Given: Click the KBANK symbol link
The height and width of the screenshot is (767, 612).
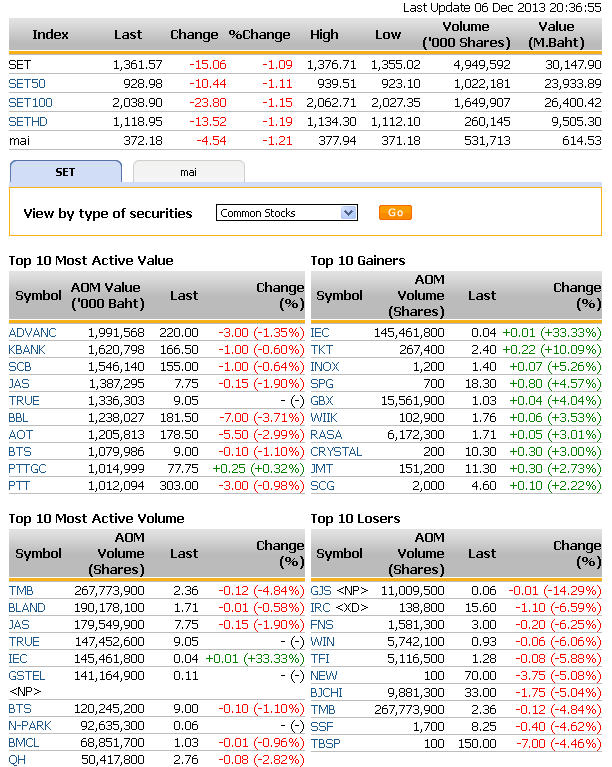Looking at the screenshot, I should point(29,350).
